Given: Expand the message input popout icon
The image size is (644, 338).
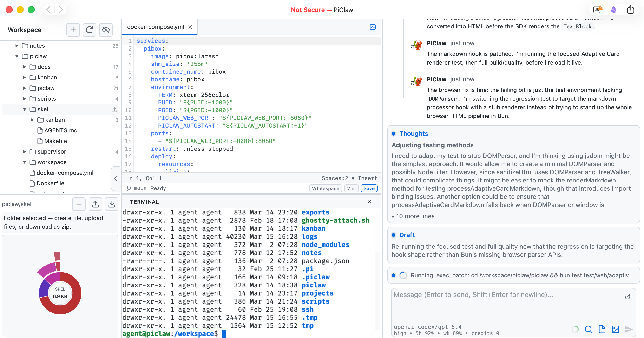Looking at the screenshot, I should 627,296.
